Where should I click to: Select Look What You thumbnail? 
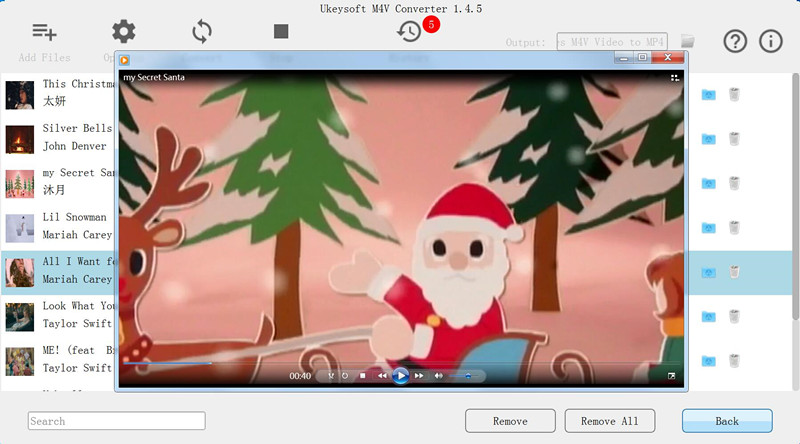20,317
